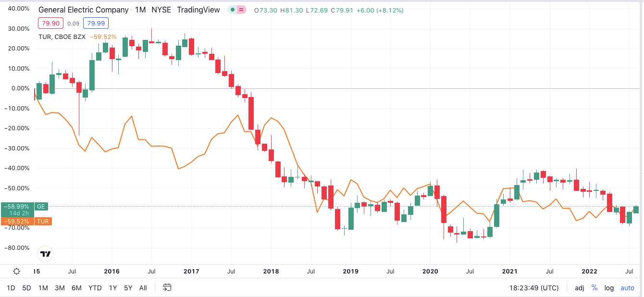
Task: Toggle log scale mode
Action: [x=609, y=288]
